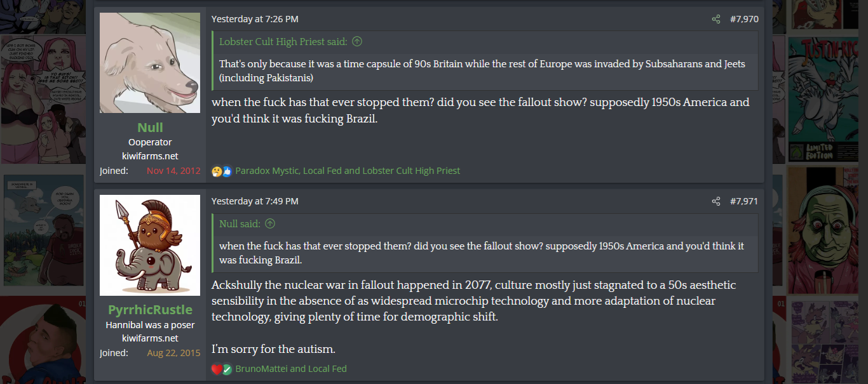This screenshot has height=384, width=868.
Task: Click thumbs-up reaction icon on Null's post
Action: [x=227, y=171]
